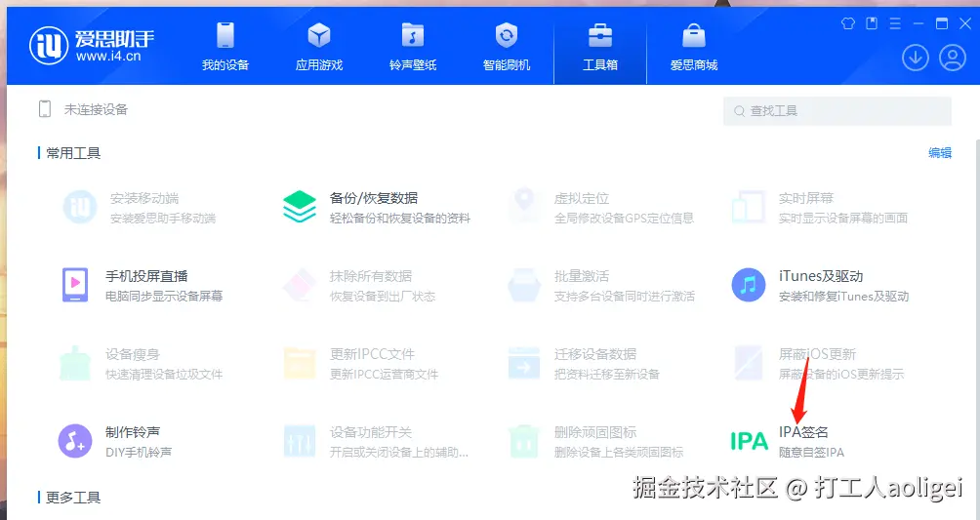Open 安装移动端 tool icon

[80, 208]
